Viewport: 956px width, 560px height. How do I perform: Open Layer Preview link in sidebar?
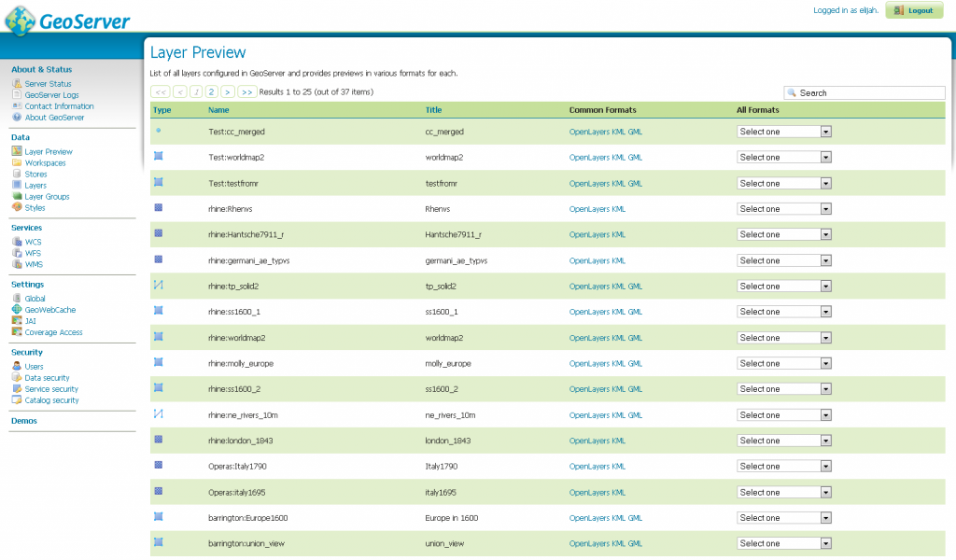(49, 152)
